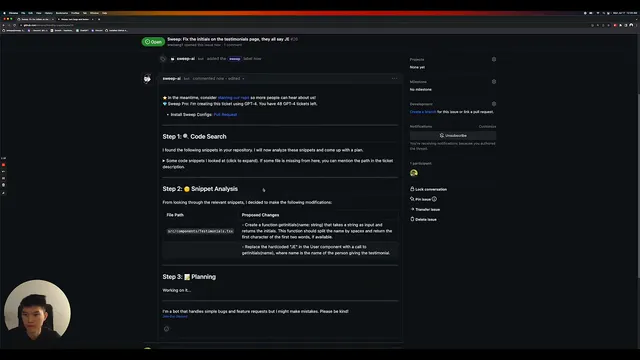Open comment options three-dots menu
Screen dimensions: 640x360
[394, 78]
